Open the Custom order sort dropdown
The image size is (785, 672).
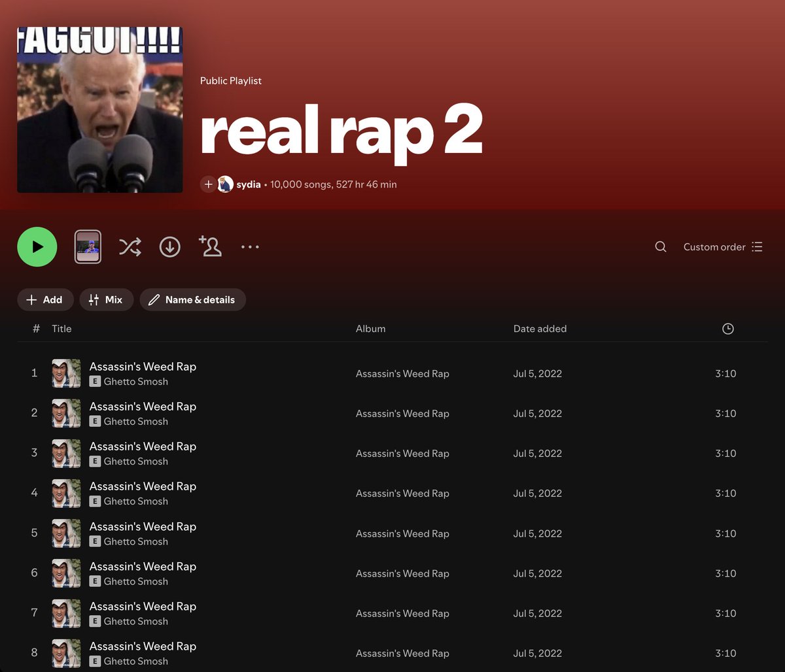point(723,247)
